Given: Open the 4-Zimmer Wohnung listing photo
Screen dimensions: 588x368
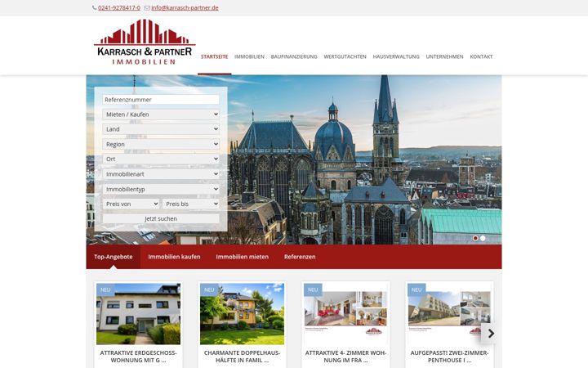Looking at the screenshot, I should tap(345, 314).
